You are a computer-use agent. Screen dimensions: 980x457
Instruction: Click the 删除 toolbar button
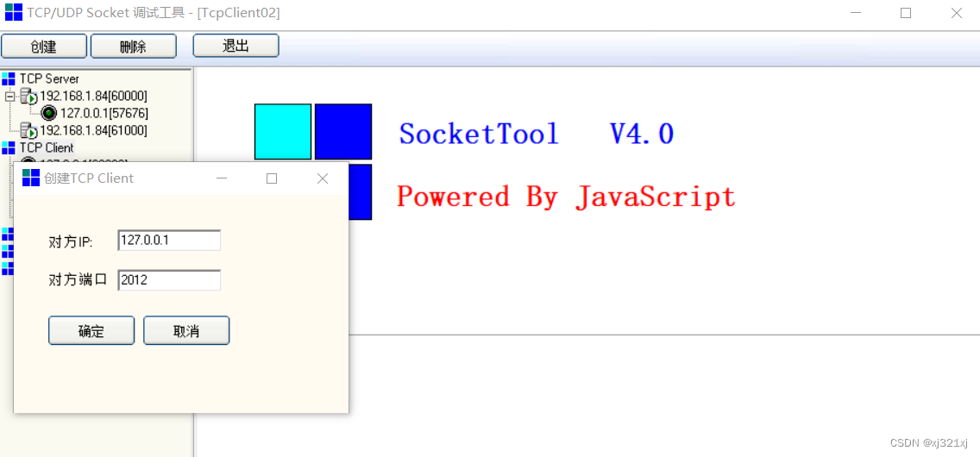(133, 47)
